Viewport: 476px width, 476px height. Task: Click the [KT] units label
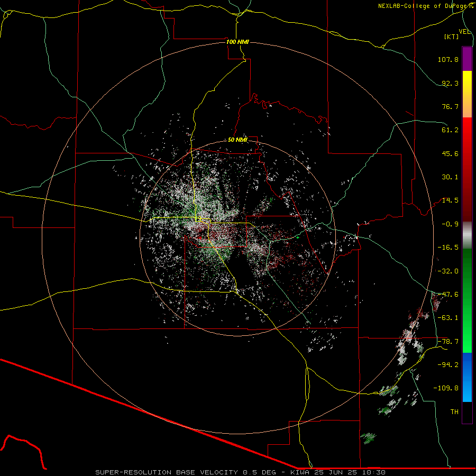point(452,36)
